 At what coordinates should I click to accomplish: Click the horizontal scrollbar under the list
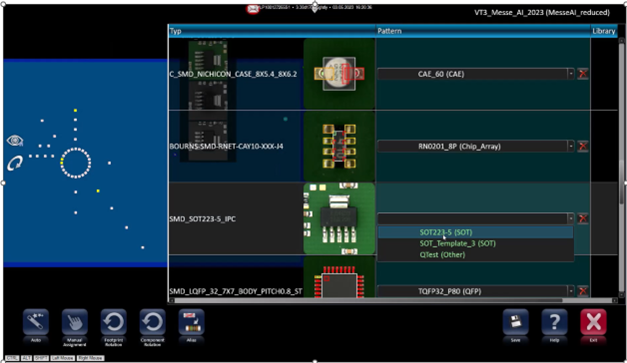[393, 300]
